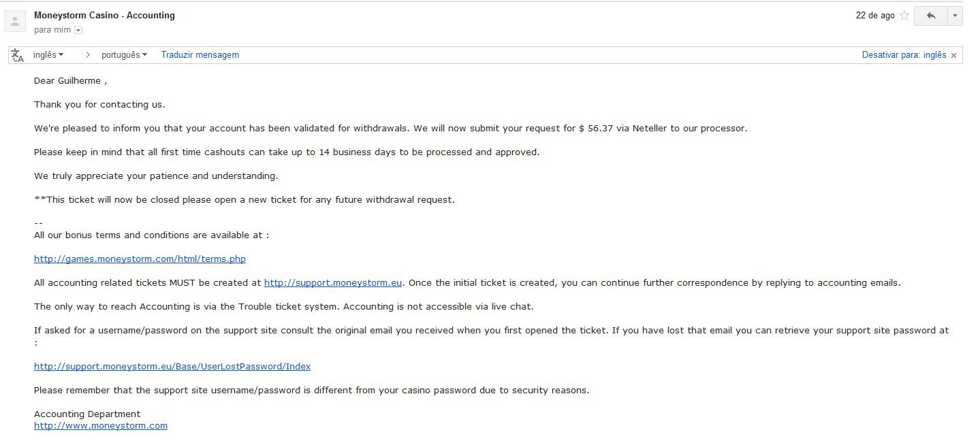
Task: Click 'Traduzir mensagem' link
Action: pos(200,55)
